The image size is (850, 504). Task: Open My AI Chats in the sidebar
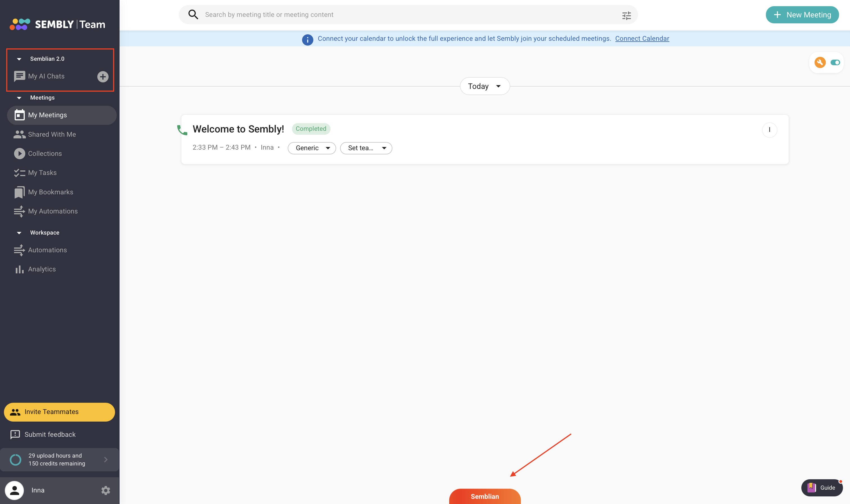46,76
